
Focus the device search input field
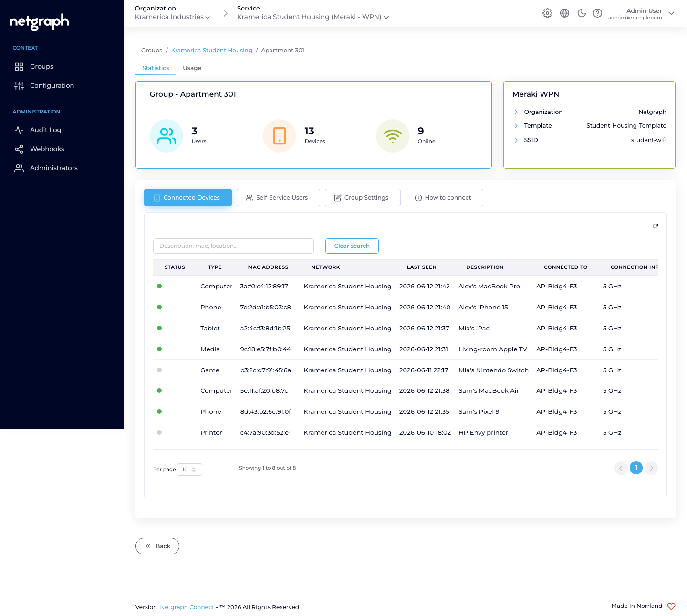point(233,246)
